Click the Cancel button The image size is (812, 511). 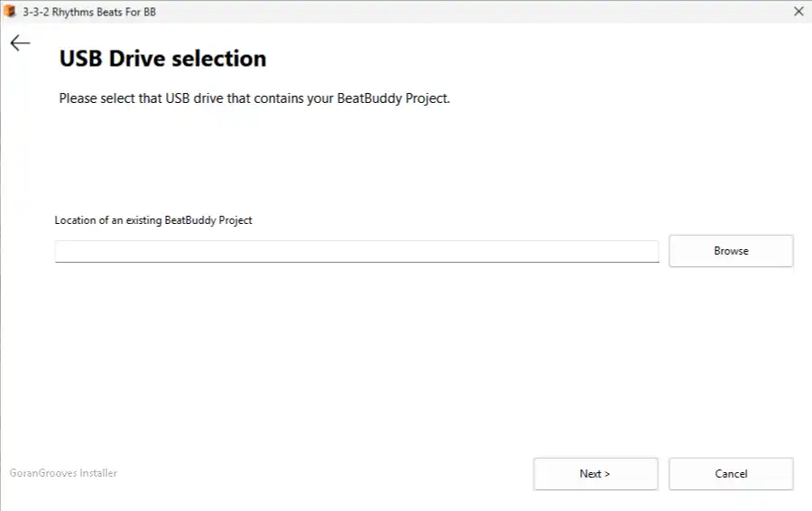coord(731,474)
